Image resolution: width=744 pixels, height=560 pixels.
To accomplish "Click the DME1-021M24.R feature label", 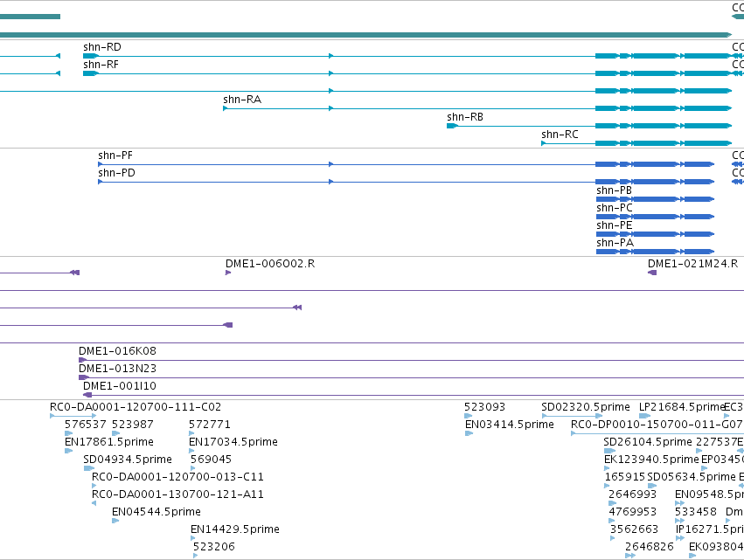I will coord(692,264).
